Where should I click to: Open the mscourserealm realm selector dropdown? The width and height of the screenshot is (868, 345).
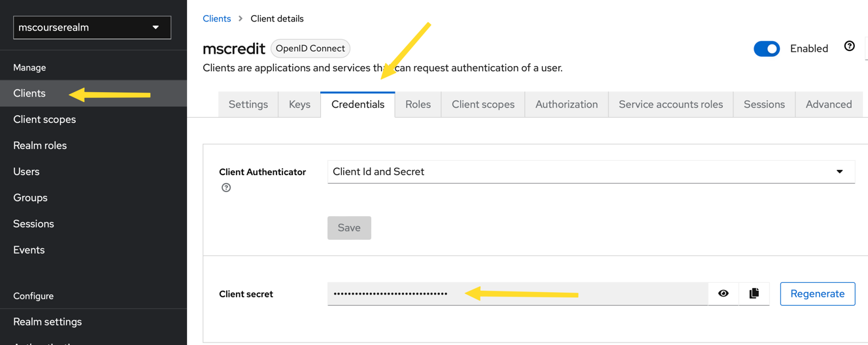click(92, 27)
